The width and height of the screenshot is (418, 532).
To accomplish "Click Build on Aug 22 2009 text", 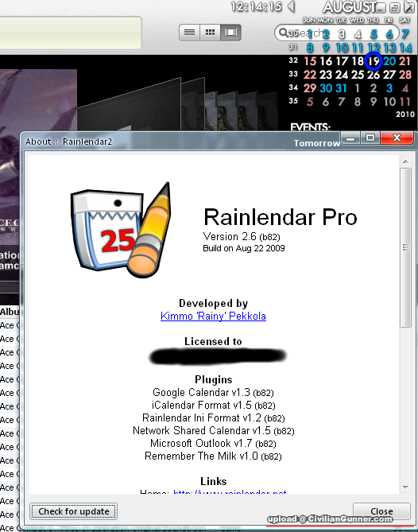I will (244, 248).
